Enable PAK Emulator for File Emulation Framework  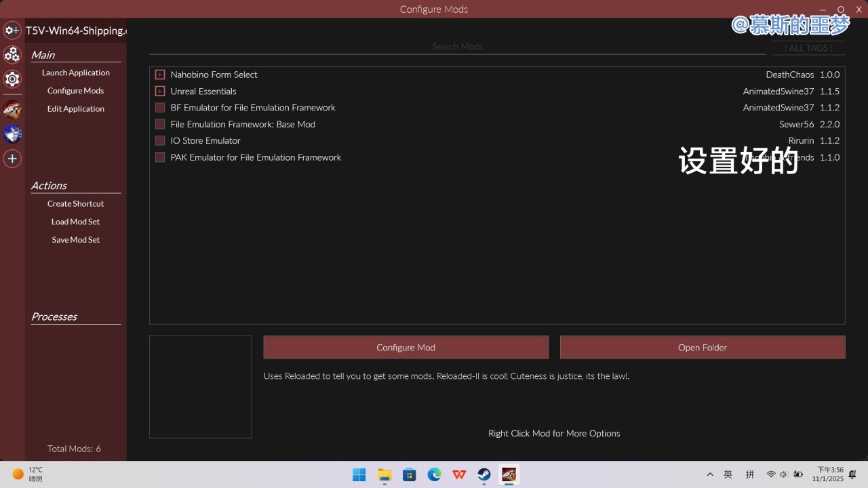click(160, 157)
